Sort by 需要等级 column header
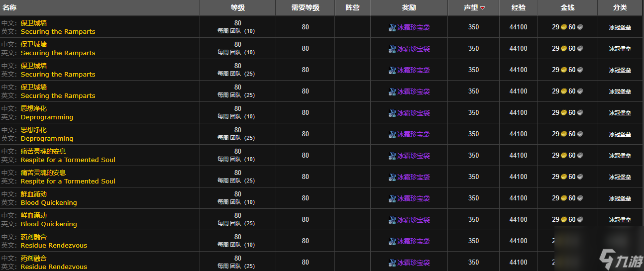 (305, 7)
